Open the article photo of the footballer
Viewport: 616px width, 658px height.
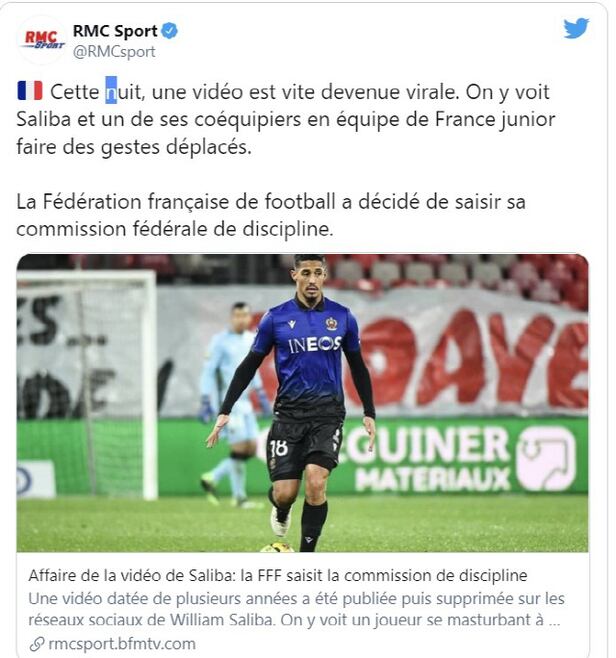tap(303, 403)
